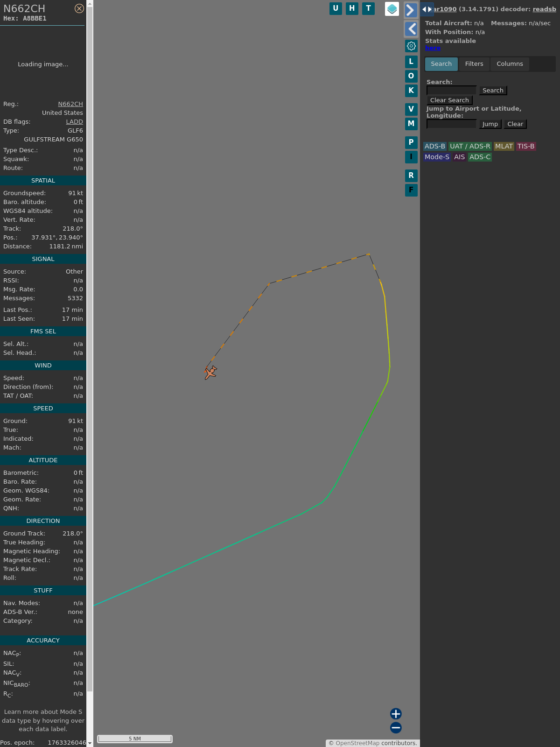Toggle the U map button
Viewport: 560px width, 747px height.
click(336, 8)
